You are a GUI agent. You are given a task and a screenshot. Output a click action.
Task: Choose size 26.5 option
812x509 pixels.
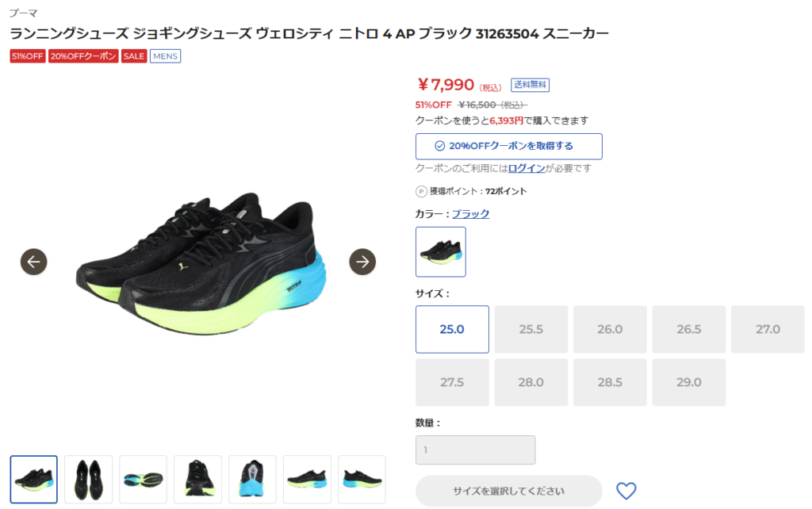pyautogui.click(x=689, y=329)
